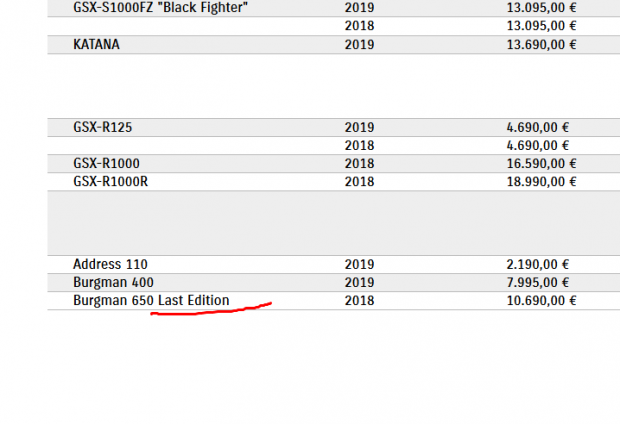620x424 pixels.
Task: Select the Burgman 400 model name
Action: [113, 282]
